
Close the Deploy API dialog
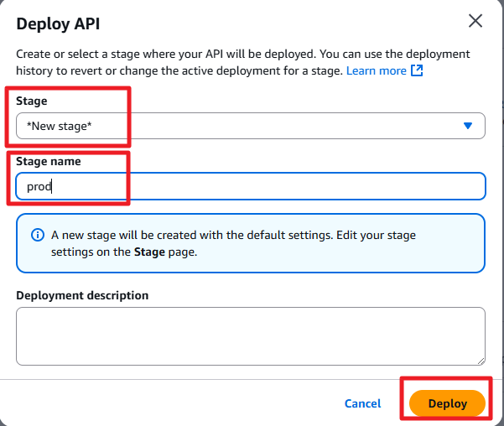(475, 21)
